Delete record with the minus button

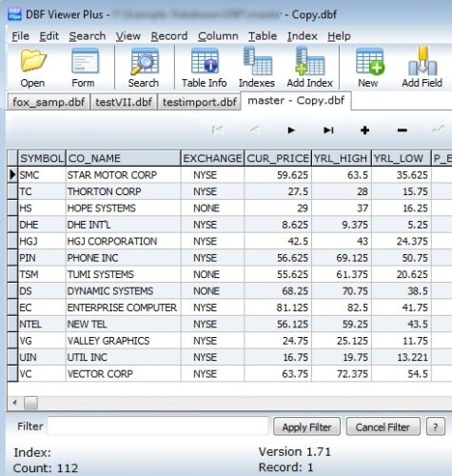403,130
